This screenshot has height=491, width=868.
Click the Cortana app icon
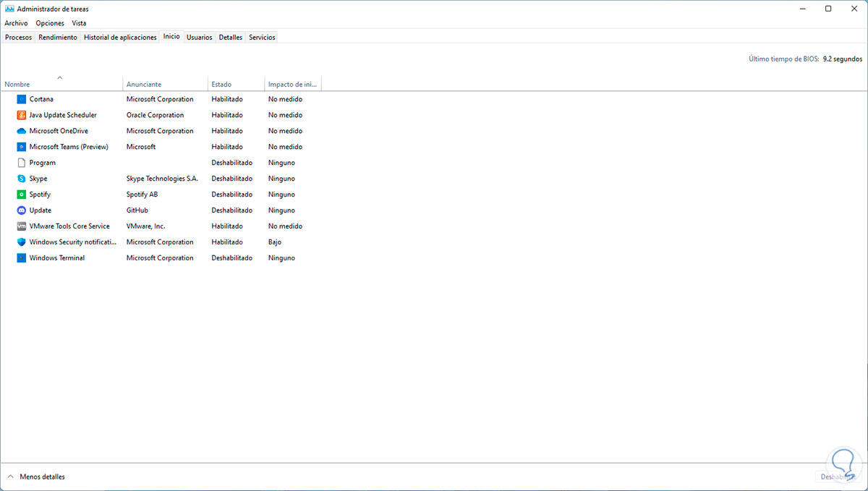coord(21,99)
